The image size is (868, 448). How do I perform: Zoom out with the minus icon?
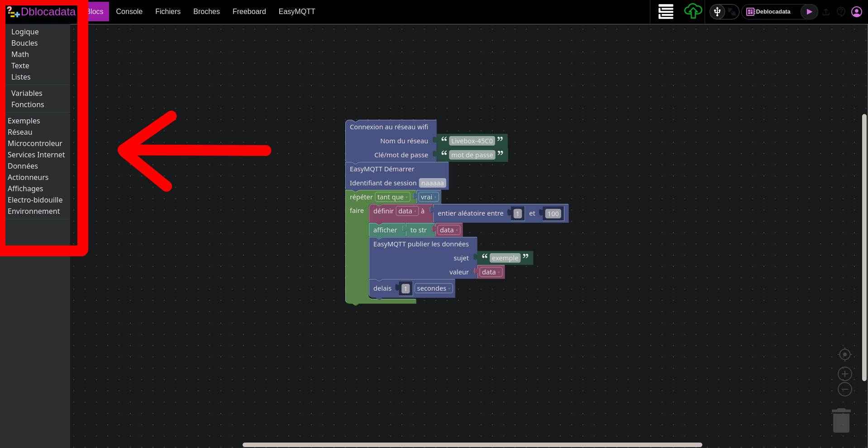[844, 389]
